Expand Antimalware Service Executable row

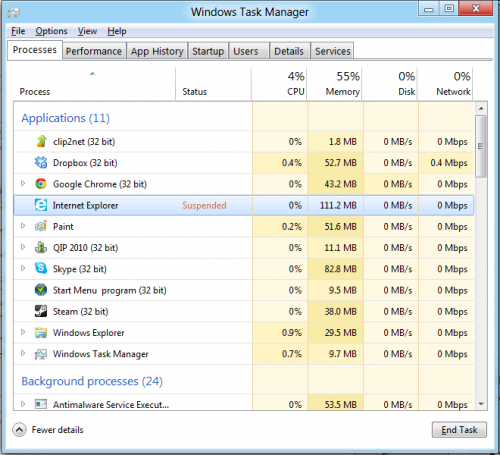click(23, 404)
